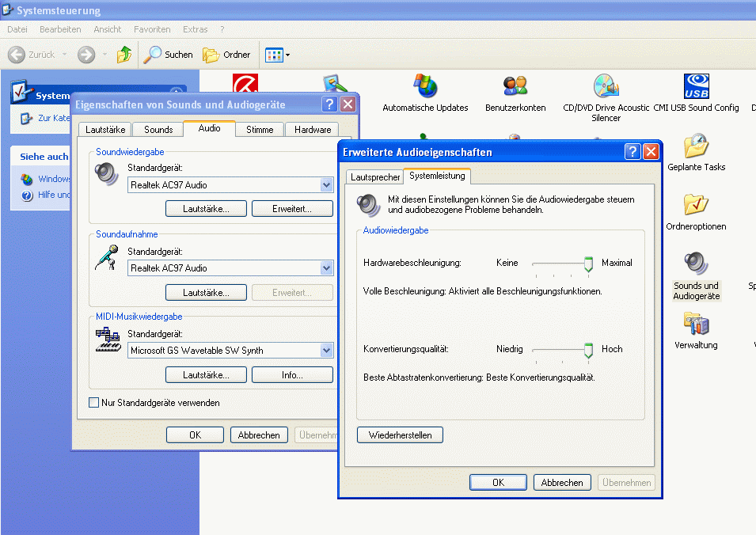Click the Info button for MIDI device
The height and width of the screenshot is (535, 756).
(x=292, y=375)
